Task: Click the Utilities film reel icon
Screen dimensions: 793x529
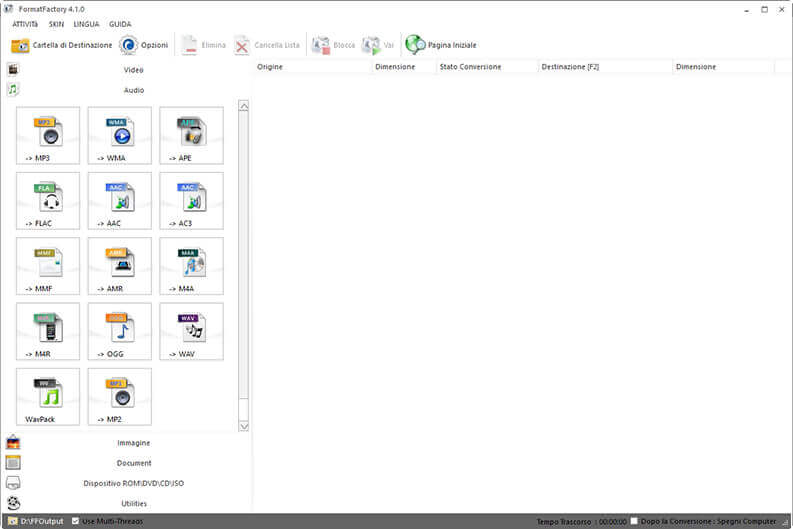Action: coord(13,503)
